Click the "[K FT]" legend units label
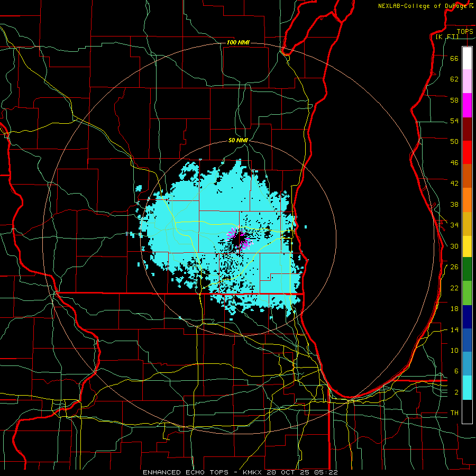The image size is (476, 476). (x=447, y=36)
